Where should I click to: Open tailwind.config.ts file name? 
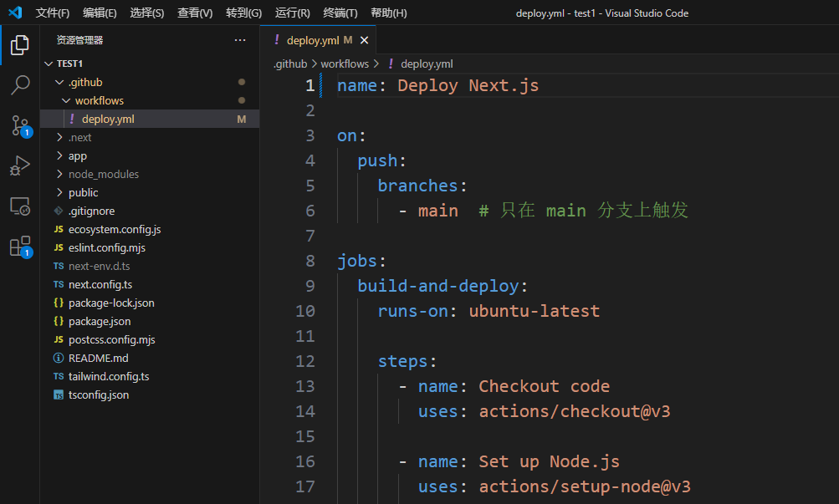pos(109,376)
